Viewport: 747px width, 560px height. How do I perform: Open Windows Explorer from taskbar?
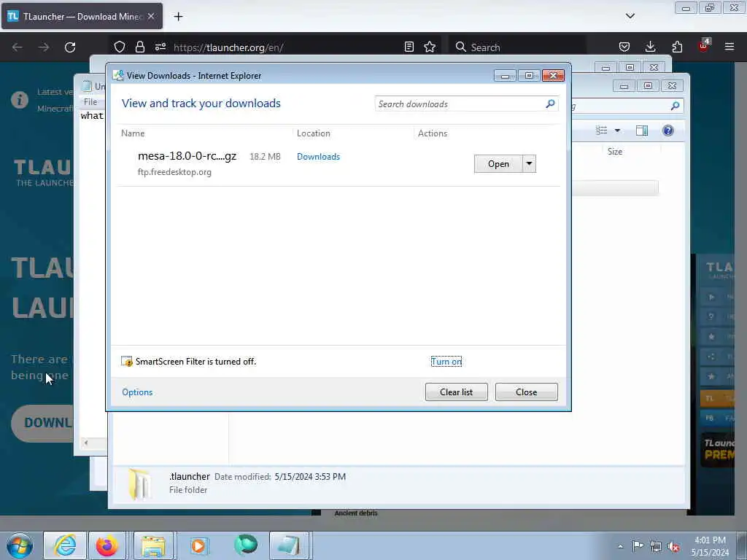153,545
